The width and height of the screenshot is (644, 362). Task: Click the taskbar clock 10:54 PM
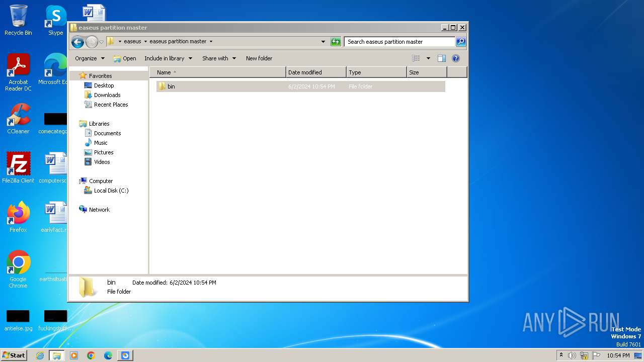pyautogui.click(x=618, y=355)
